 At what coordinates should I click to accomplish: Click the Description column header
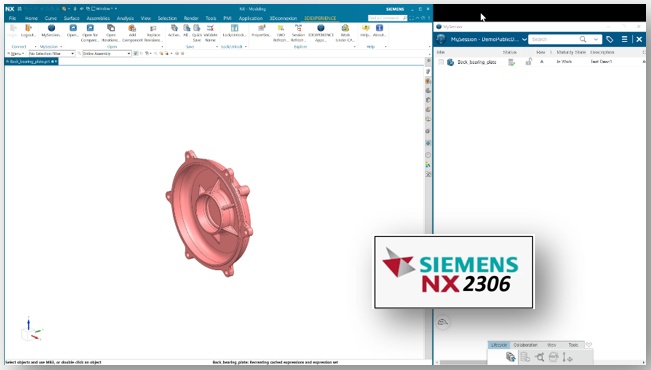coord(602,52)
